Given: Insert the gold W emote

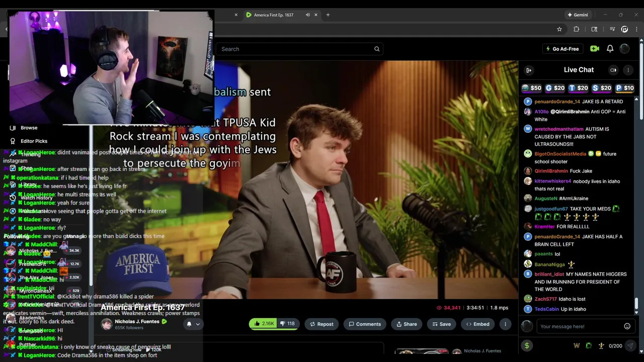Looking at the screenshot, I should (x=577, y=345).
